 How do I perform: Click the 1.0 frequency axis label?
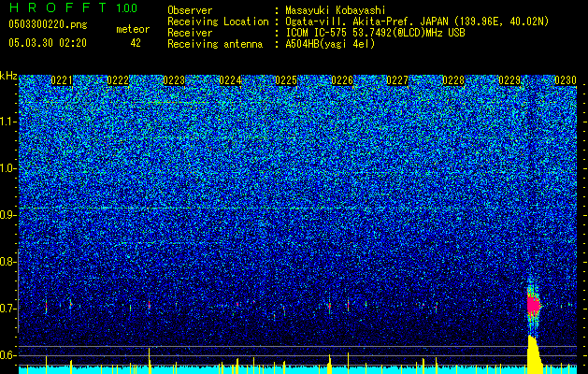7,169
